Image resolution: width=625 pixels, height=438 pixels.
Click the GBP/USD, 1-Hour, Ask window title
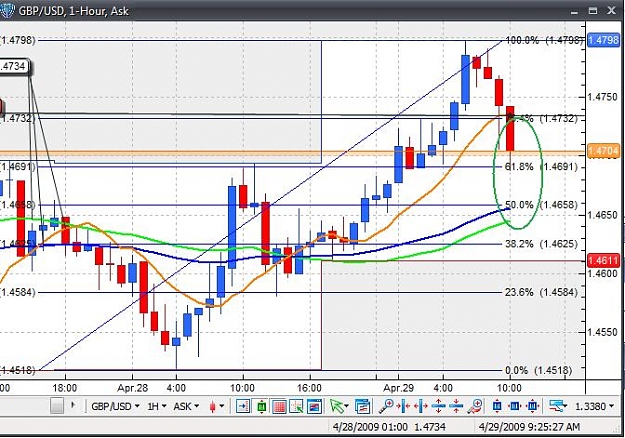tap(74, 11)
